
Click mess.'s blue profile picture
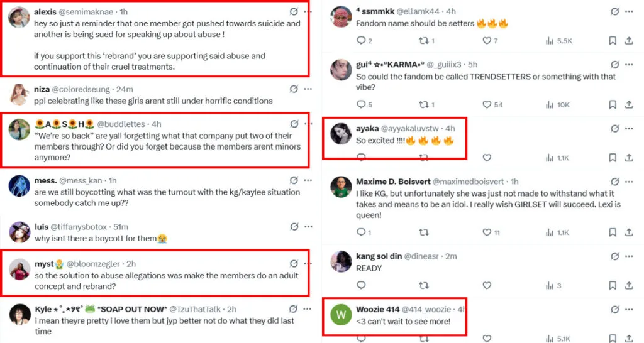pyautogui.click(x=19, y=186)
